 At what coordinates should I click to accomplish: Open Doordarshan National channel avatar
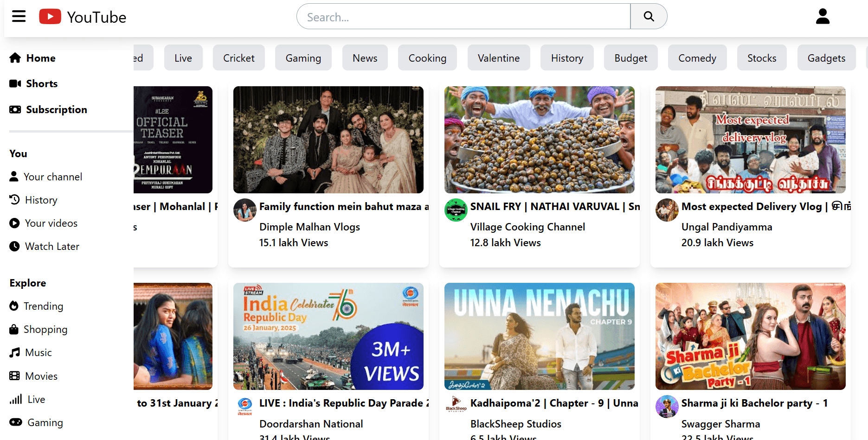[x=245, y=407]
